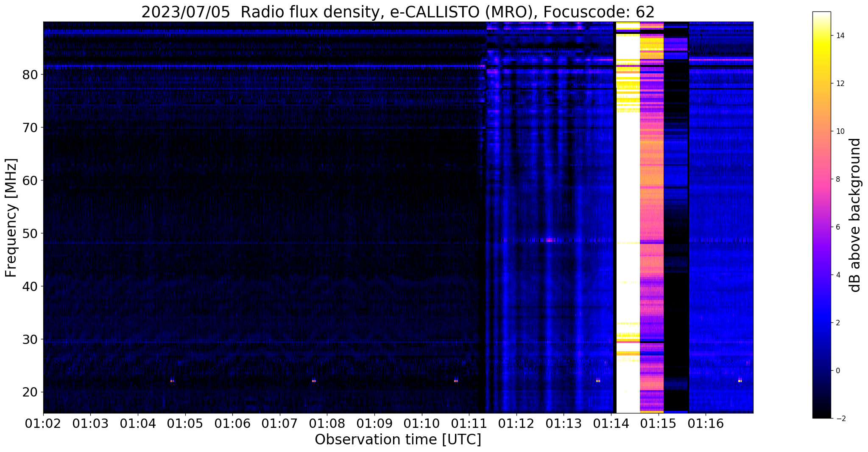The image size is (868, 452).
Task: Click the saturated white burst column after 01:14
Action: point(628,217)
